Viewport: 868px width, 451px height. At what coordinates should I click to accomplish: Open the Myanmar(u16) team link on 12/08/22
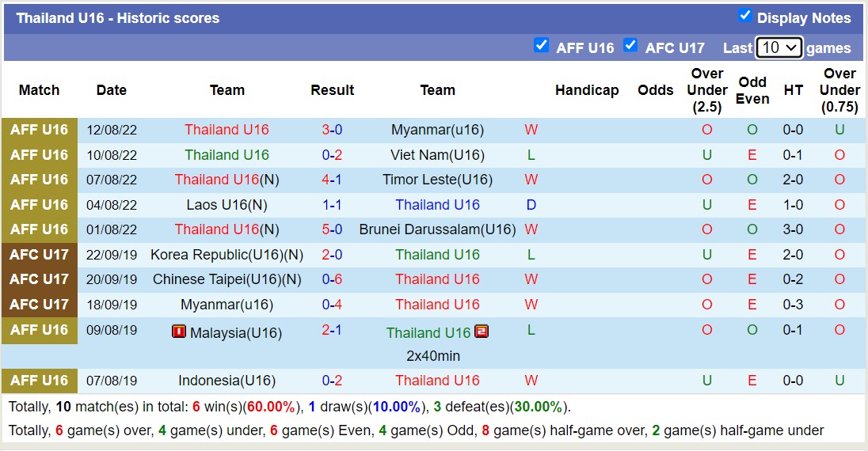(x=437, y=130)
